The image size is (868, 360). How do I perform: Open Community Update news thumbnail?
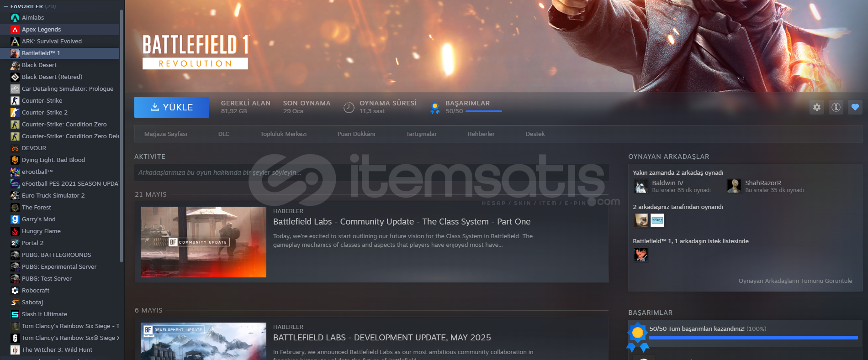point(203,242)
